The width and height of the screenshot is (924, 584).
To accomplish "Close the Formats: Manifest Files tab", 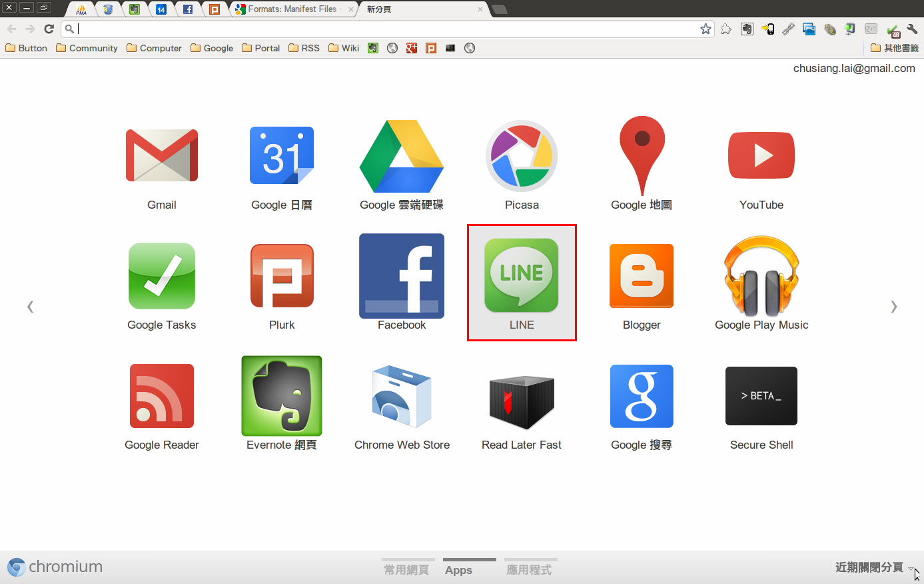I will click(351, 9).
